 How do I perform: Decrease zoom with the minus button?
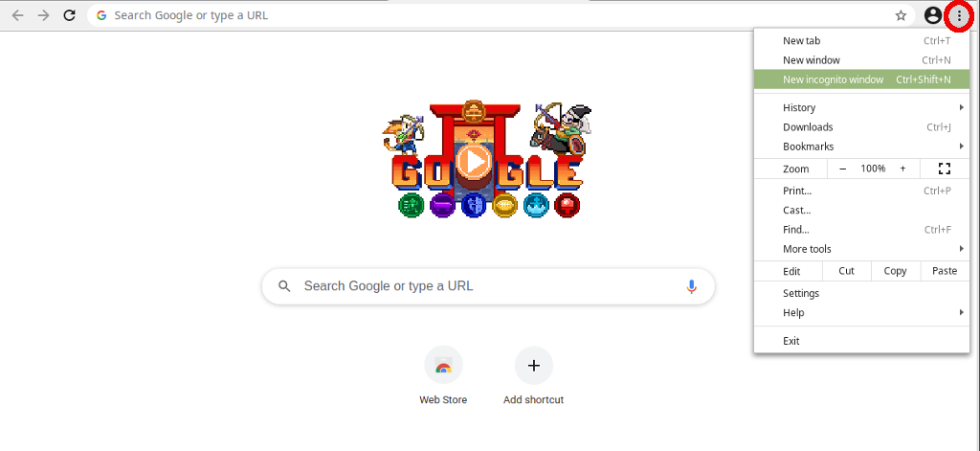coord(842,169)
